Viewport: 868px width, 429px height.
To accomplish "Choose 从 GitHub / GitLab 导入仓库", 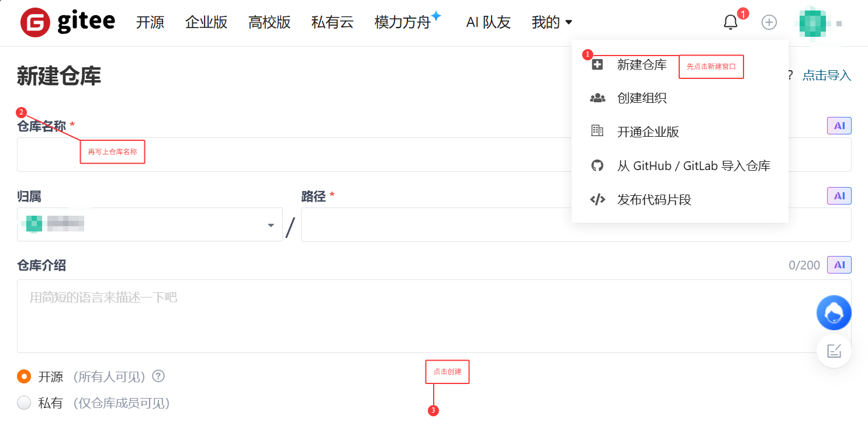I will (x=694, y=165).
